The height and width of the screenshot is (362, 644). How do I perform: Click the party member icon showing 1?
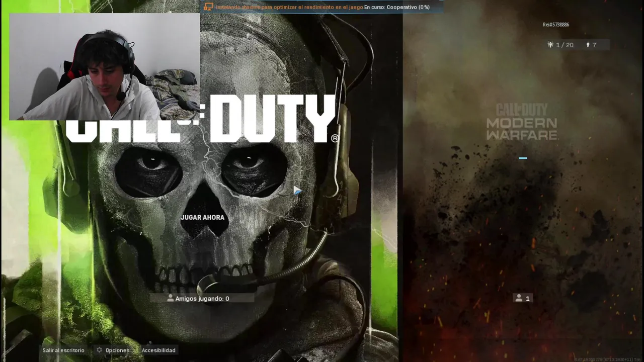click(518, 298)
